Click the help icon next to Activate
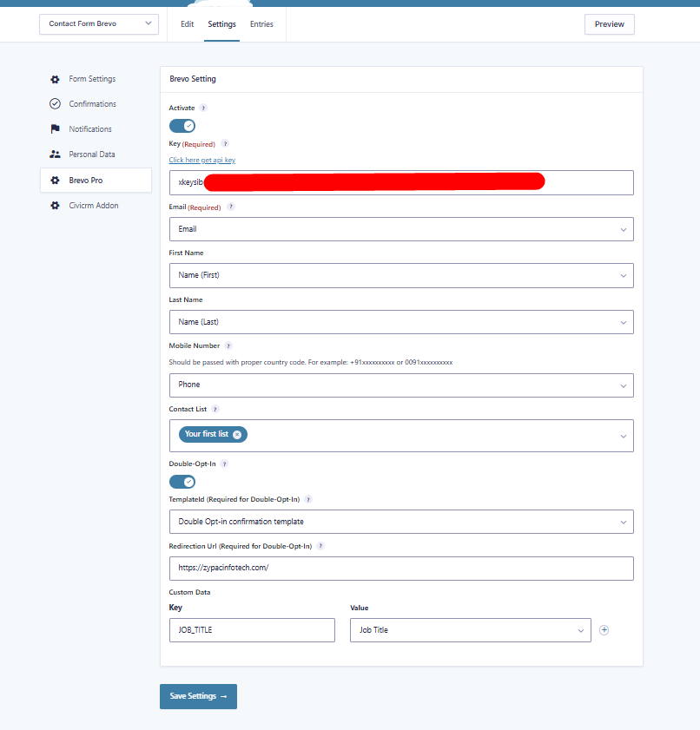Screen dimensions: 700x730 tap(203, 108)
